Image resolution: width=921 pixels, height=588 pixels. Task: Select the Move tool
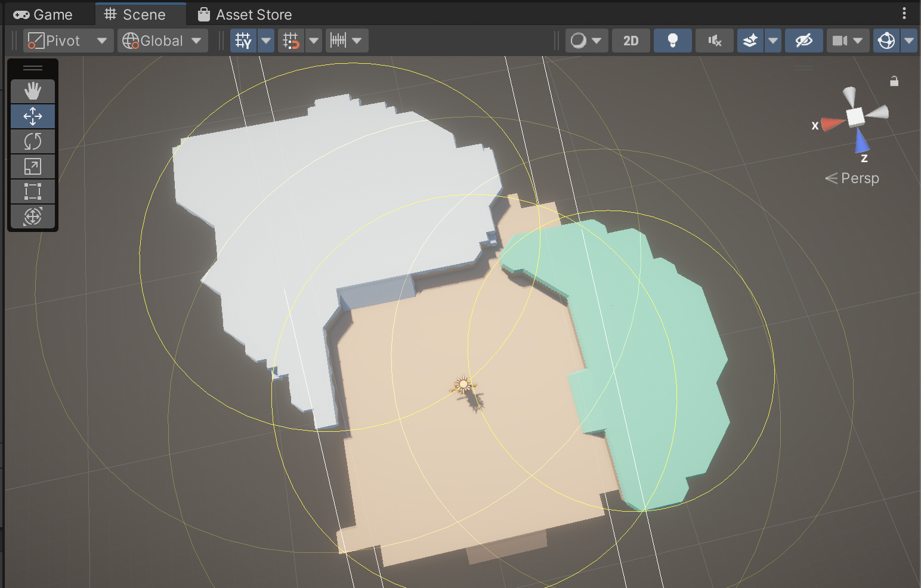click(33, 116)
